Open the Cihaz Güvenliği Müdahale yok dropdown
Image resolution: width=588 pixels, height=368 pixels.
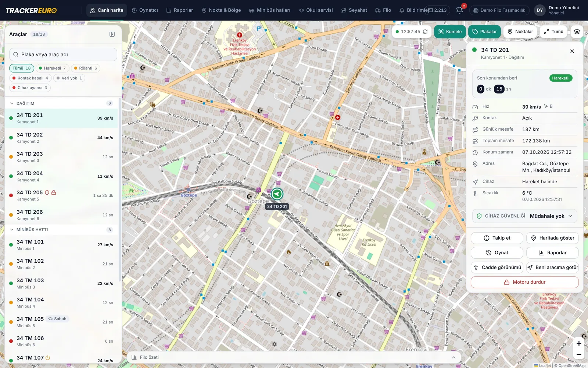click(x=524, y=216)
